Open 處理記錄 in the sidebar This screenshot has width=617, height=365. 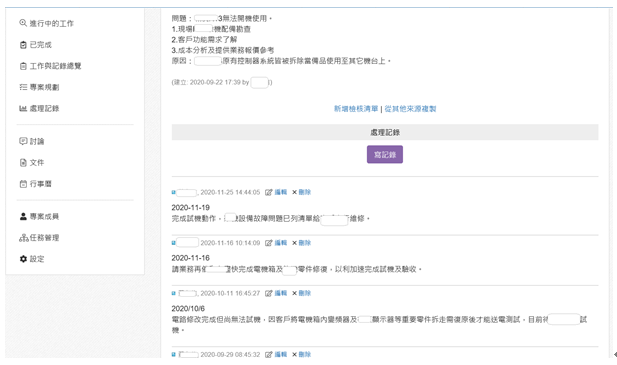click(39, 109)
